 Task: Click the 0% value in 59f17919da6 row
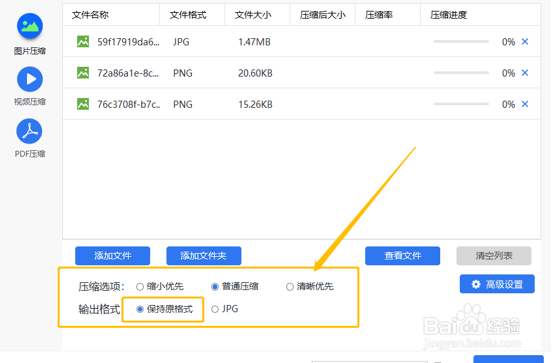(x=508, y=42)
